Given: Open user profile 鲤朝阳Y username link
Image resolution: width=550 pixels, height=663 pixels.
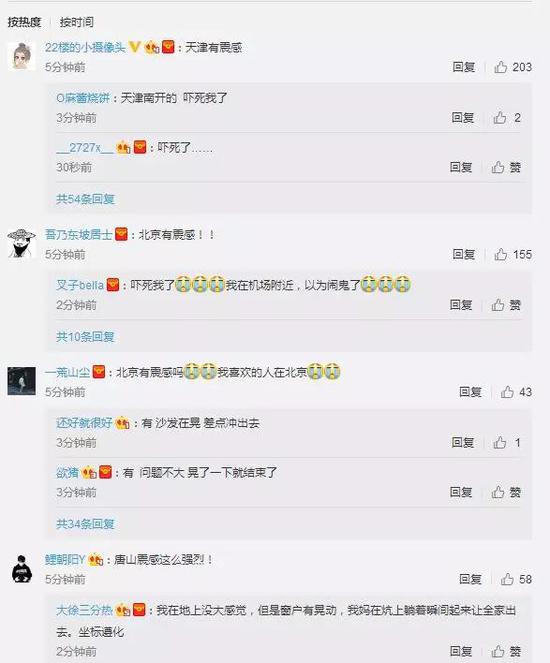Looking at the screenshot, I should (x=65, y=560).
